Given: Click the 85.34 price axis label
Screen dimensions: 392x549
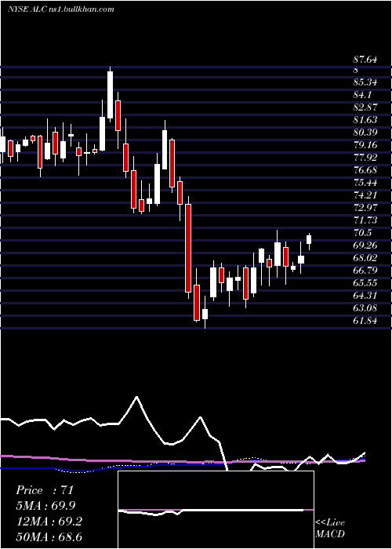Looking at the screenshot, I should click(365, 82).
